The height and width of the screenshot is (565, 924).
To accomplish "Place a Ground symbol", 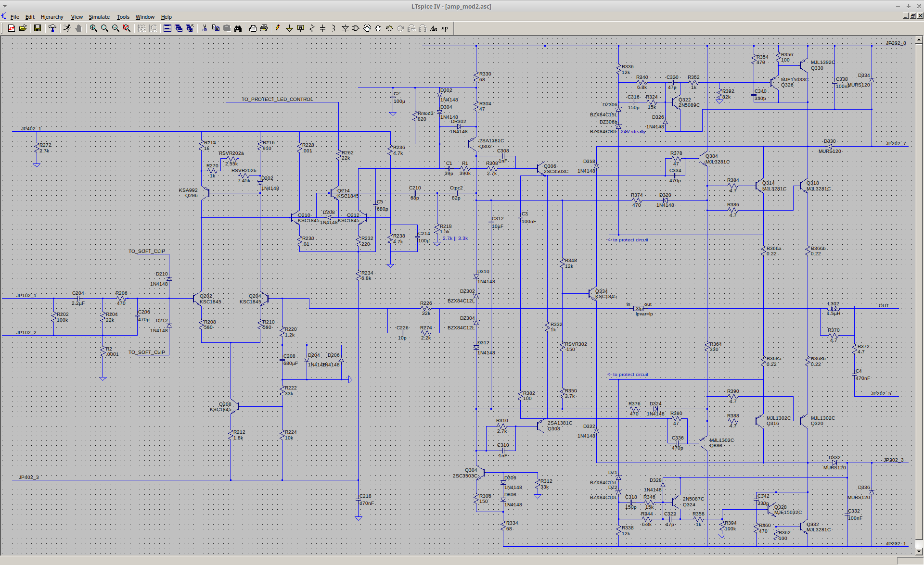I will tap(290, 28).
